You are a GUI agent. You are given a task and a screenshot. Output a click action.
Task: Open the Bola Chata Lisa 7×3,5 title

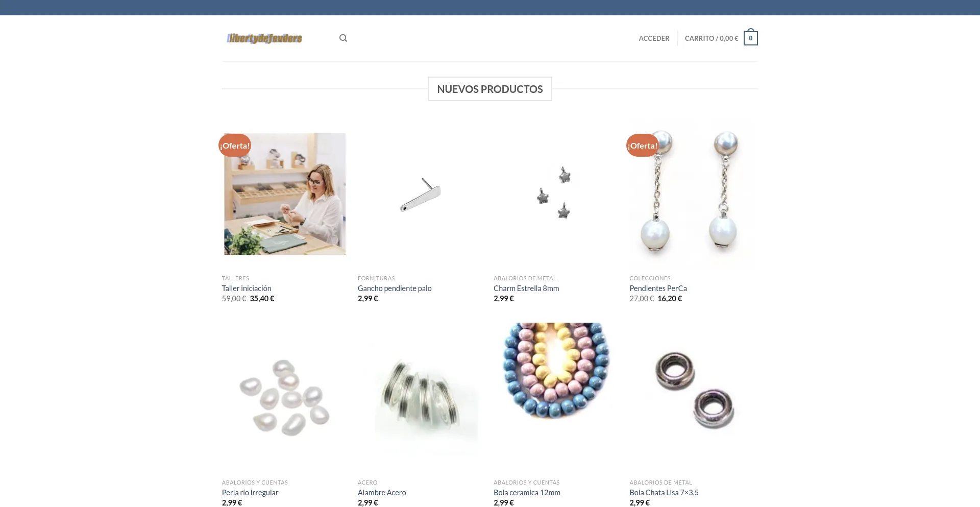664,493
